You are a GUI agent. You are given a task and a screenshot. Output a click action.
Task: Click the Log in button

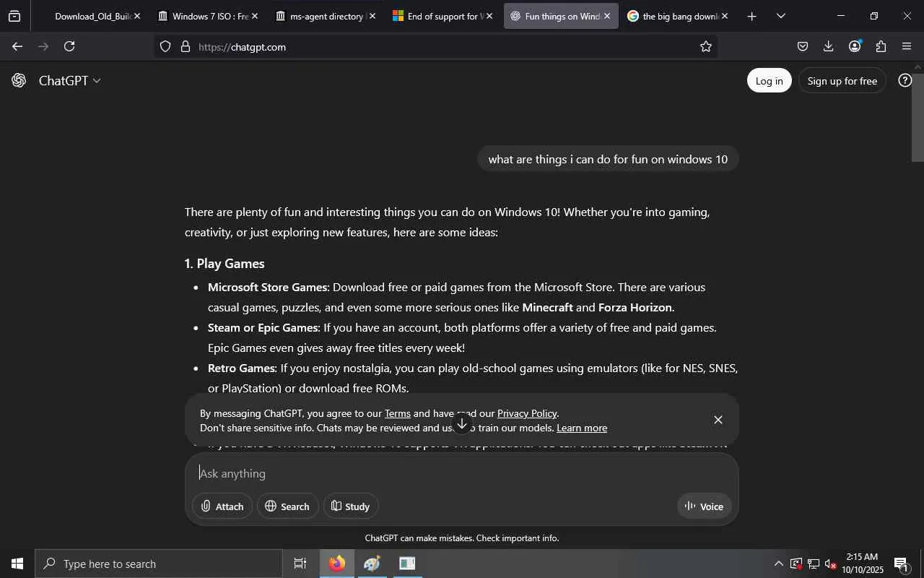point(769,80)
